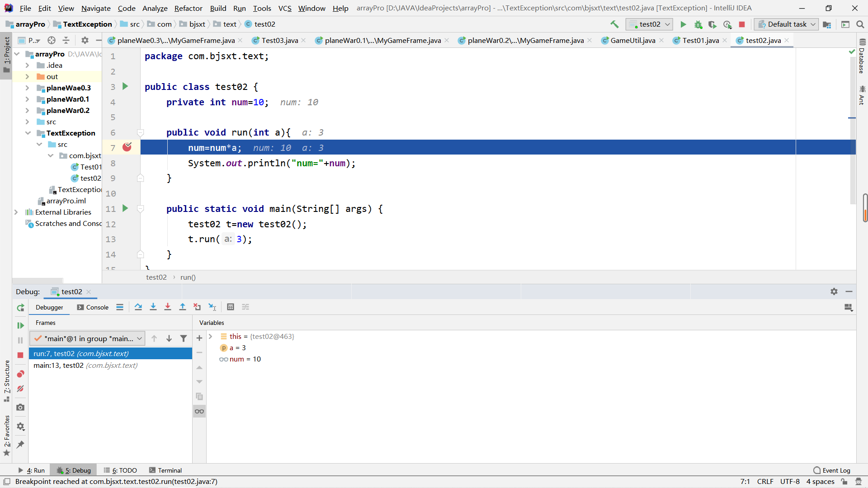Click the Search Everywhere magnifier
This screenshot has width=868, height=488.
[860, 24]
